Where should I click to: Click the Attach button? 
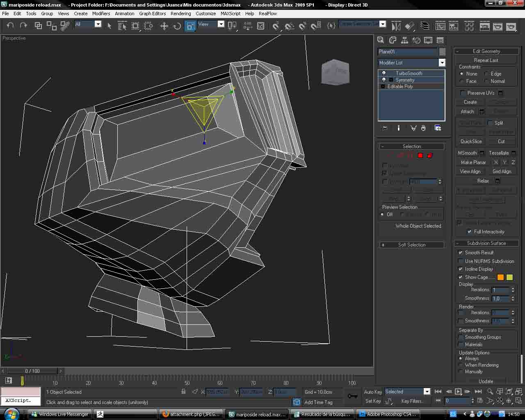coord(467,112)
